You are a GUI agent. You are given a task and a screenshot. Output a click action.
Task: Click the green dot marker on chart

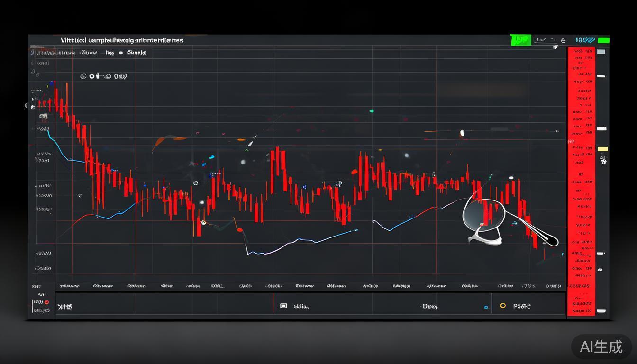point(372,111)
